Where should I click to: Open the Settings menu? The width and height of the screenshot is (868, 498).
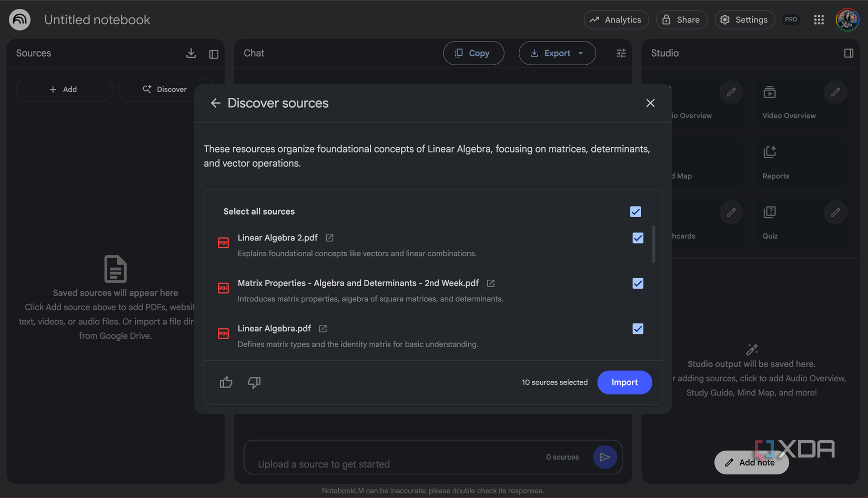point(744,19)
